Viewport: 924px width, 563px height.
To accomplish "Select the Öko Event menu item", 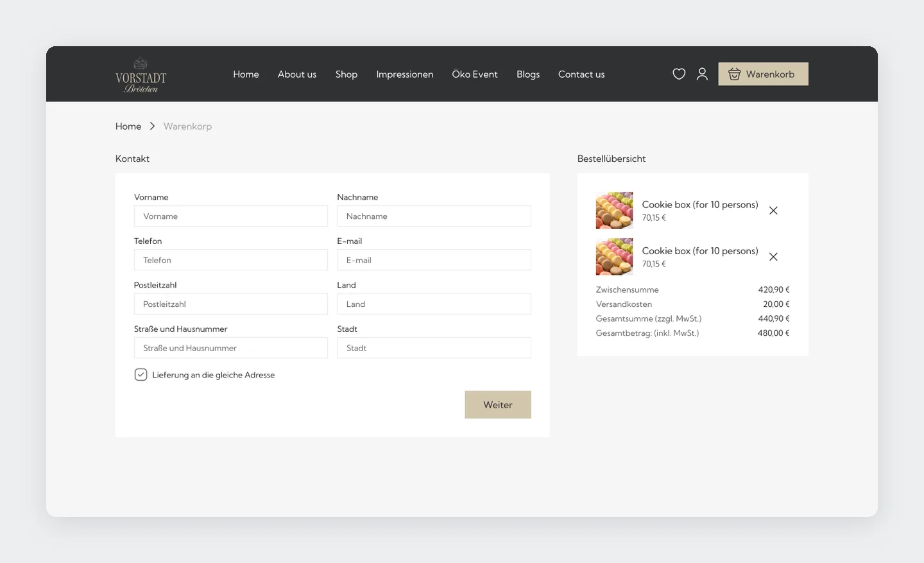I will (475, 74).
